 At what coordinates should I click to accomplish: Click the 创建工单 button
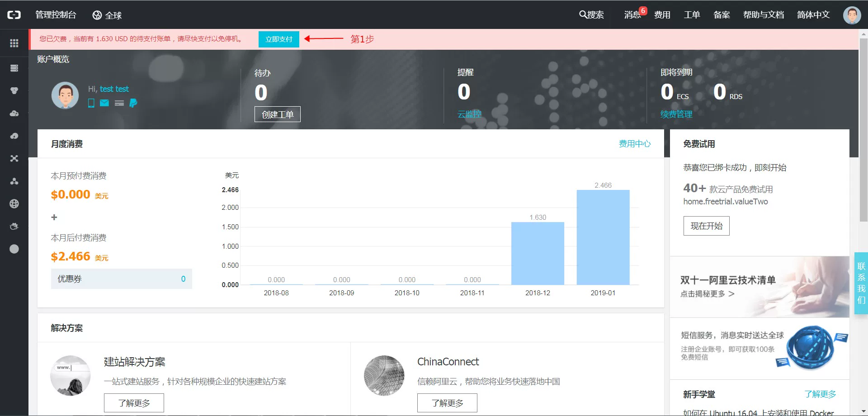pyautogui.click(x=278, y=114)
